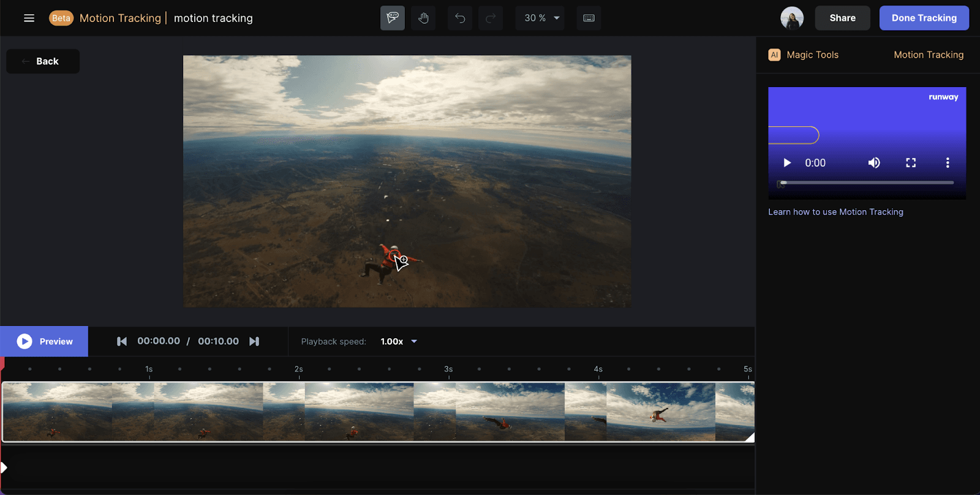Activate the hand pan tool
The width and height of the screenshot is (980, 495).
click(423, 18)
